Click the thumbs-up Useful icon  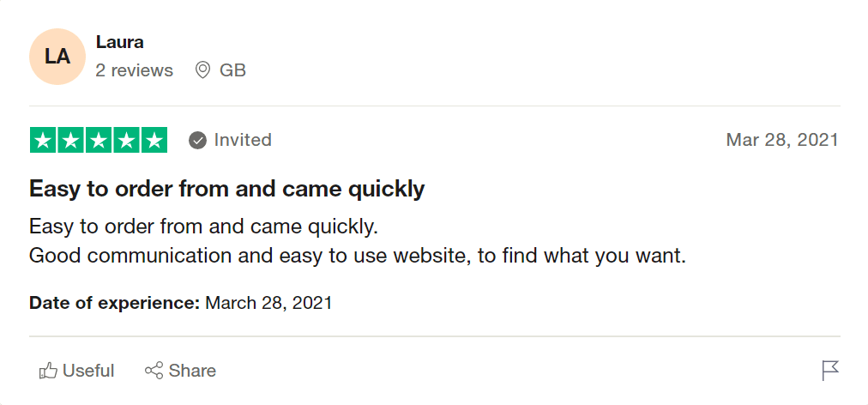click(x=48, y=371)
